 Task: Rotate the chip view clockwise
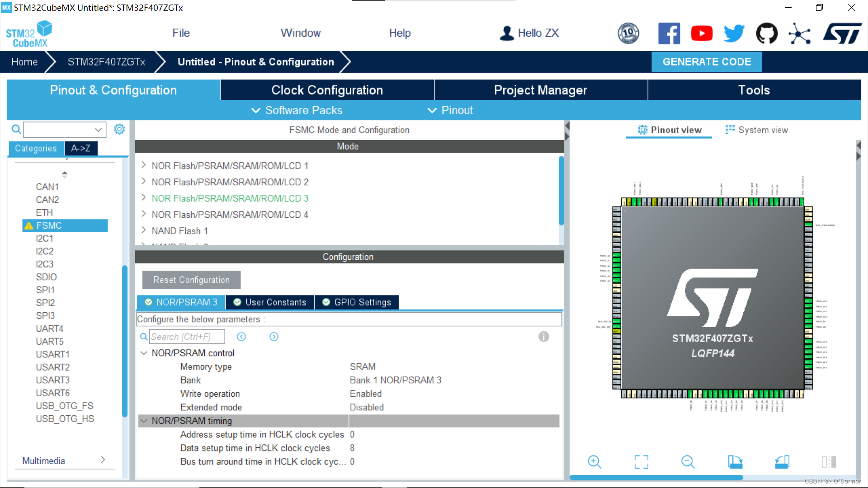[735, 462]
